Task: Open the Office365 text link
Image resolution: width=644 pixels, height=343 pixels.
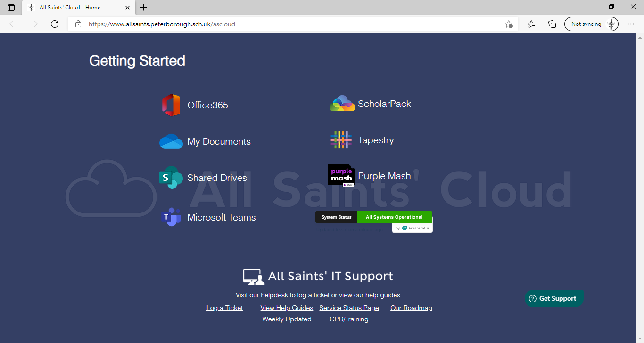Action: pyautogui.click(x=208, y=105)
